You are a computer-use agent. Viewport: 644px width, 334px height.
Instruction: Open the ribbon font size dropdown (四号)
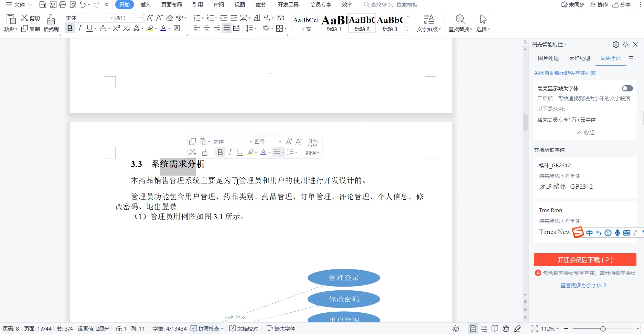click(x=141, y=18)
